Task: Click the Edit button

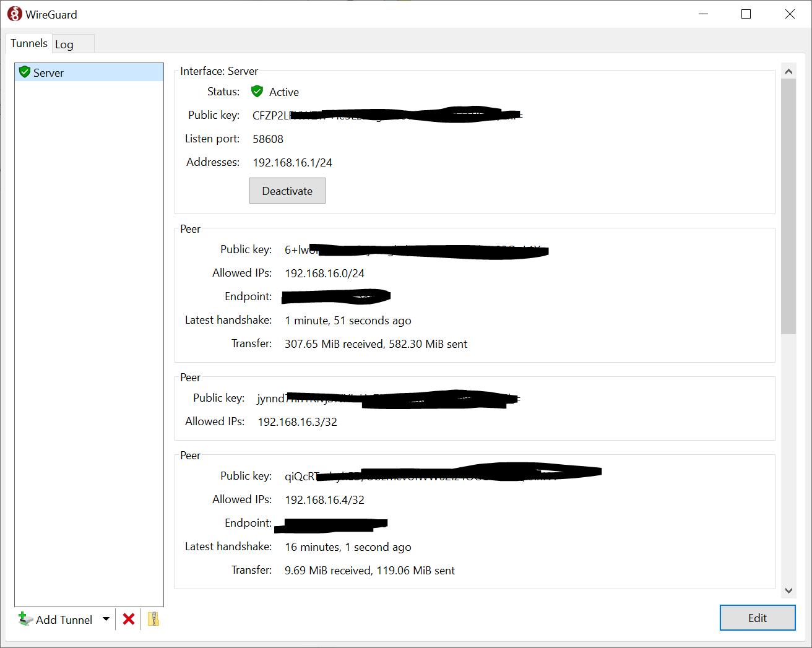Action: click(758, 618)
